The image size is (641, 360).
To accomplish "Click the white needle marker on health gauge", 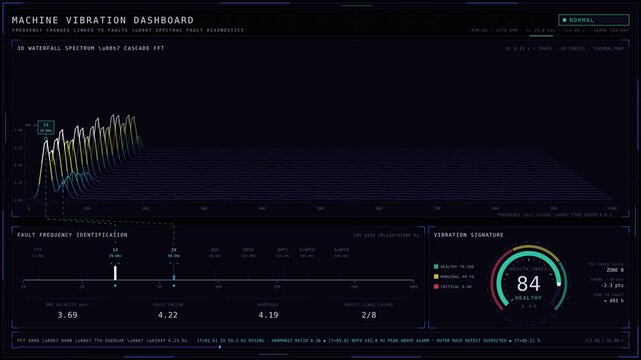I will [x=558, y=284].
